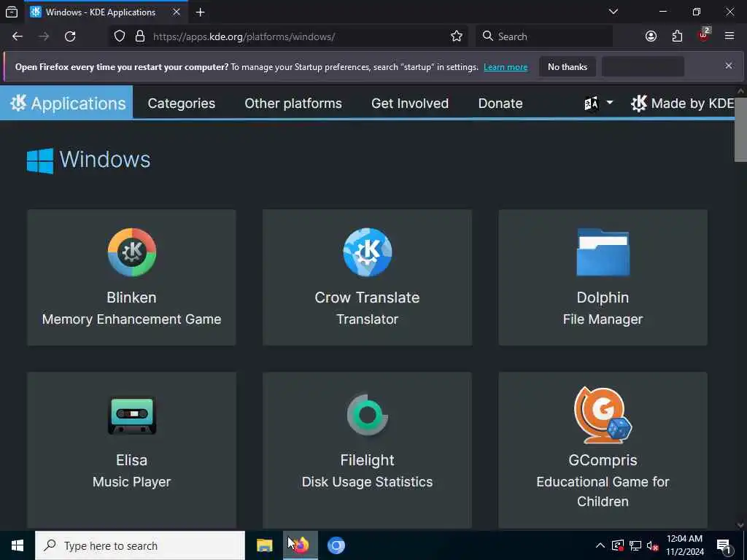Click the address bar URL
747x560 pixels.
click(x=244, y=36)
